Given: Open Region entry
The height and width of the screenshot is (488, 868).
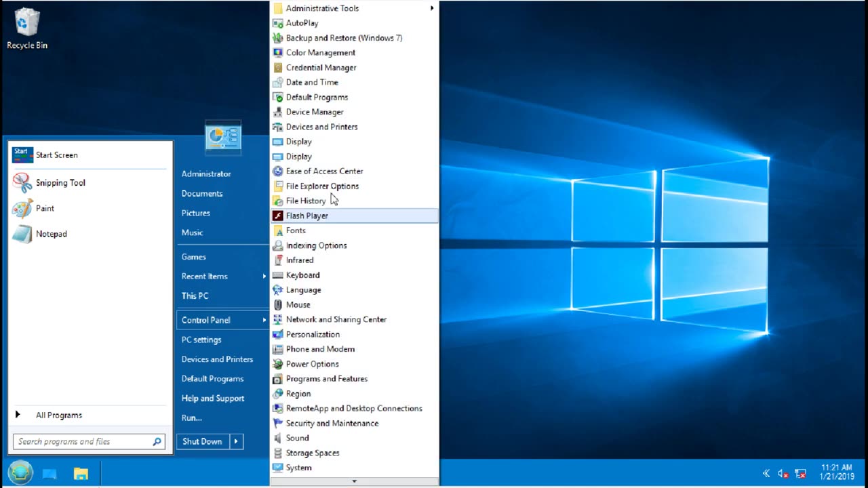Looking at the screenshot, I should pyautogui.click(x=298, y=394).
